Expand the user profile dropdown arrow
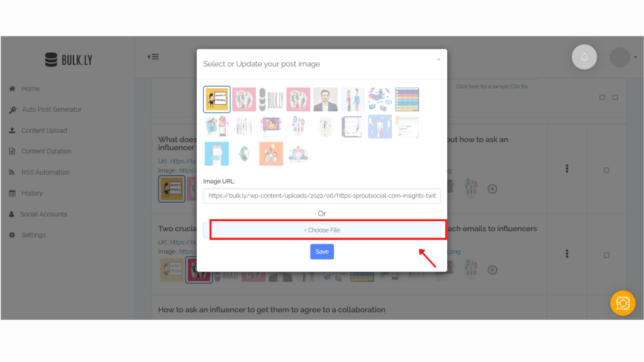The width and height of the screenshot is (644, 362). (x=635, y=57)
